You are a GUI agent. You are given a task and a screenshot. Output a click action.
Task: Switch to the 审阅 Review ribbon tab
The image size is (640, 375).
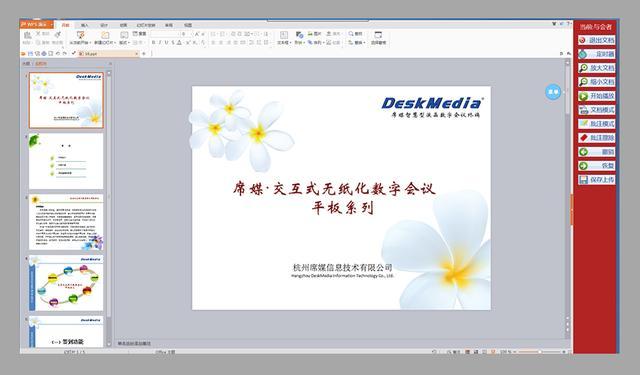pyautogui.click(x=169, y=25)
